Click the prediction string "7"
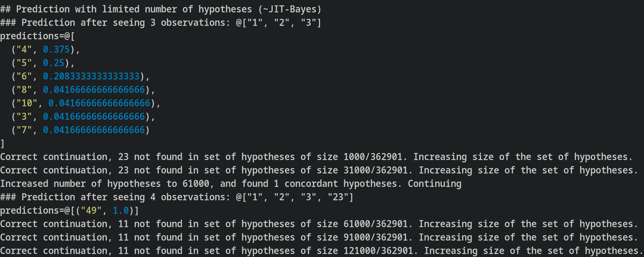Viewport: 644px width, 257px height. (24, 130)
